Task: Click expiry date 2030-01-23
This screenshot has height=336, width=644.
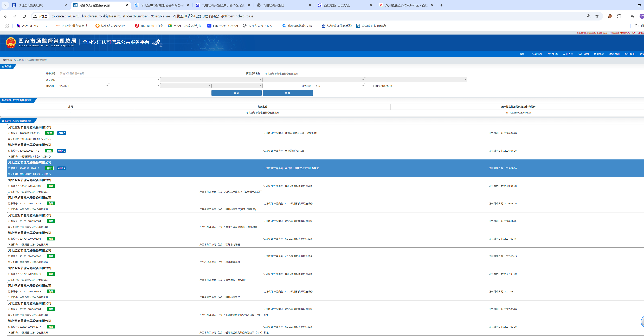Action: click(x=510, y=186)
